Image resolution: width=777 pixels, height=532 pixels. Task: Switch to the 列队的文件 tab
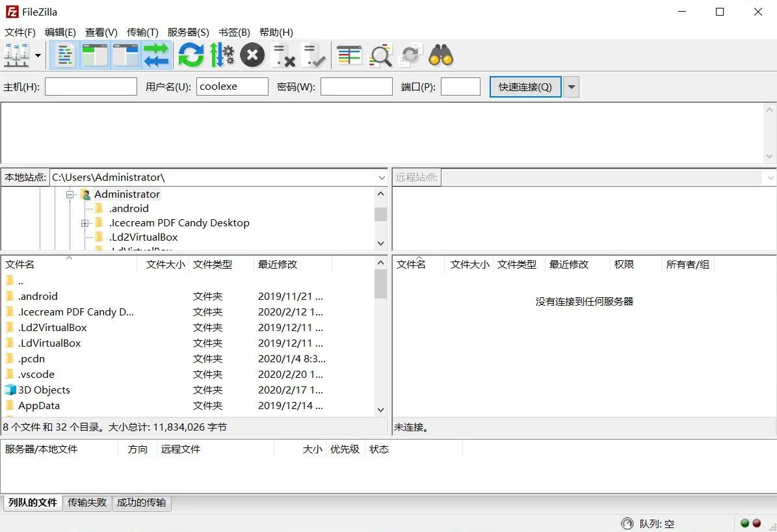tap(33, 503)
